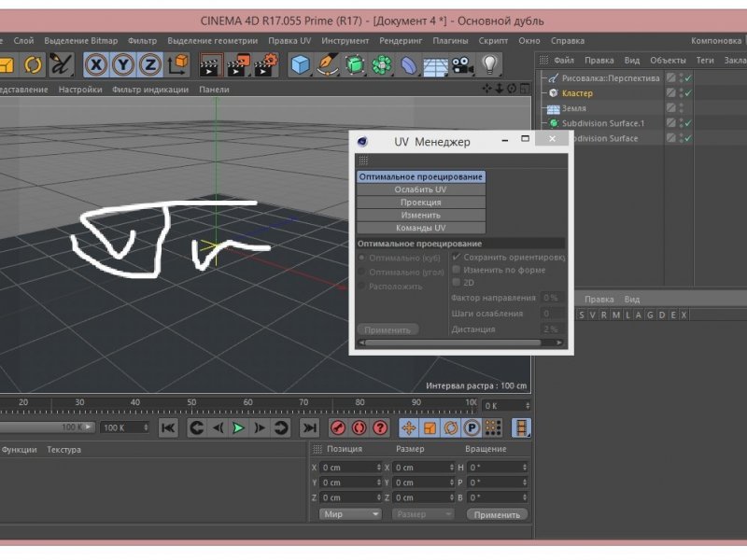Toggle the Z axis lock

coord(150,64)
